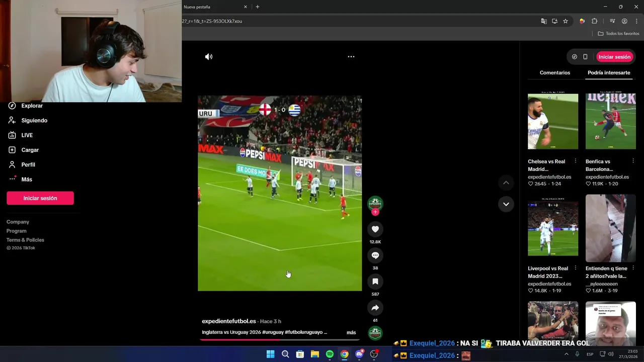Screen dimensions: 644x362
Task: Open Todos los favoritos bookmarks folder
Action: (x=618, y=34)
